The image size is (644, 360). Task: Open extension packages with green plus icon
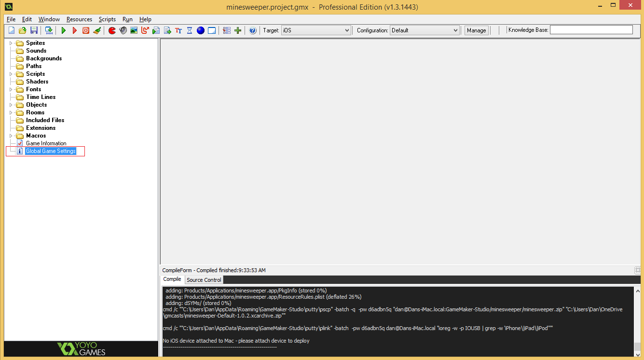[238, 30]
